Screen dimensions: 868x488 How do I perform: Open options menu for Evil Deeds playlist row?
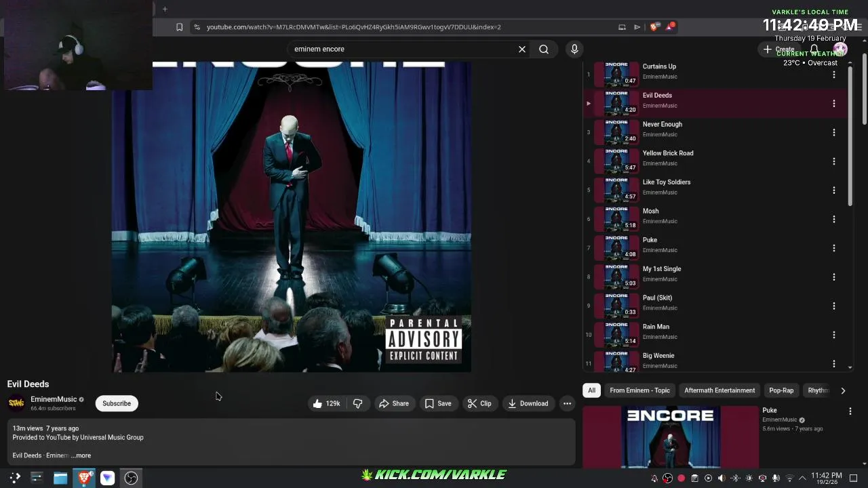click(x=834, y=104)
